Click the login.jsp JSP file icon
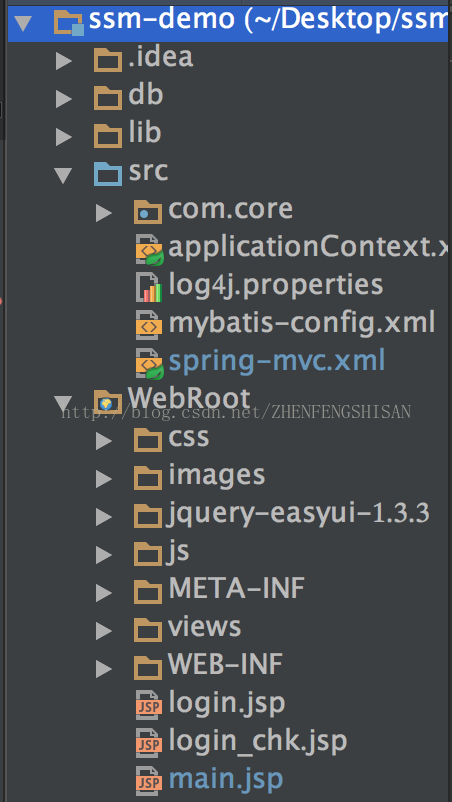 tap(149, 704)
